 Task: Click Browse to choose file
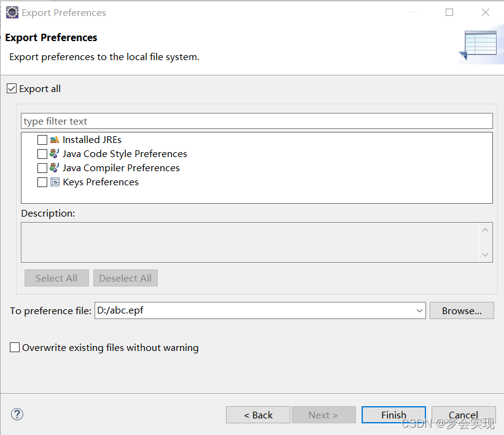462,310
